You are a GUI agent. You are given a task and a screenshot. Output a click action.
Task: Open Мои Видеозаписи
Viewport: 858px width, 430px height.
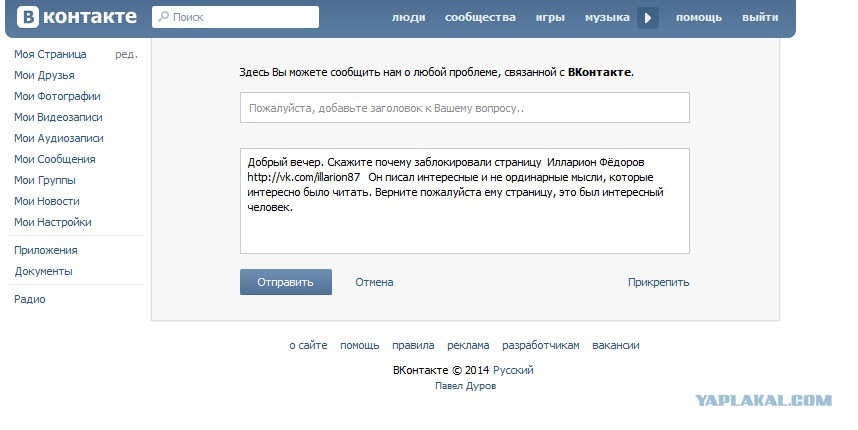coord(58,117)
